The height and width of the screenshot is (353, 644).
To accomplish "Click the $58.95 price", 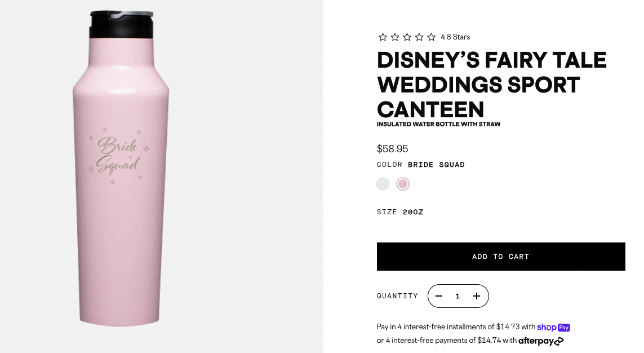I will point(392,149).
